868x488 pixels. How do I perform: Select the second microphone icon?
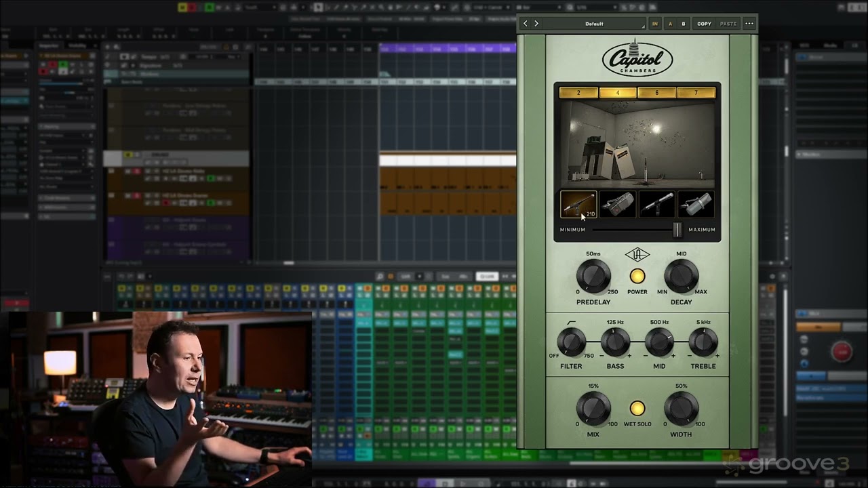(x=618, y=205)
